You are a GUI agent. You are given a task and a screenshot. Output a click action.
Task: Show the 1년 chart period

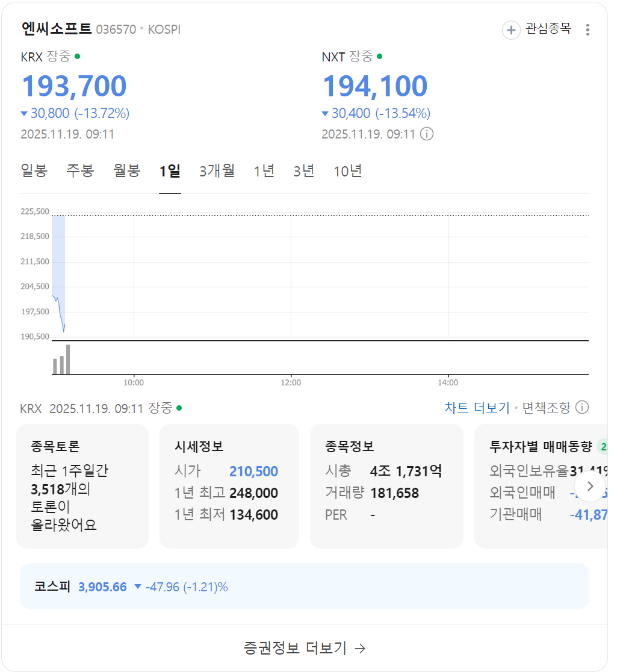pos(264,171)
